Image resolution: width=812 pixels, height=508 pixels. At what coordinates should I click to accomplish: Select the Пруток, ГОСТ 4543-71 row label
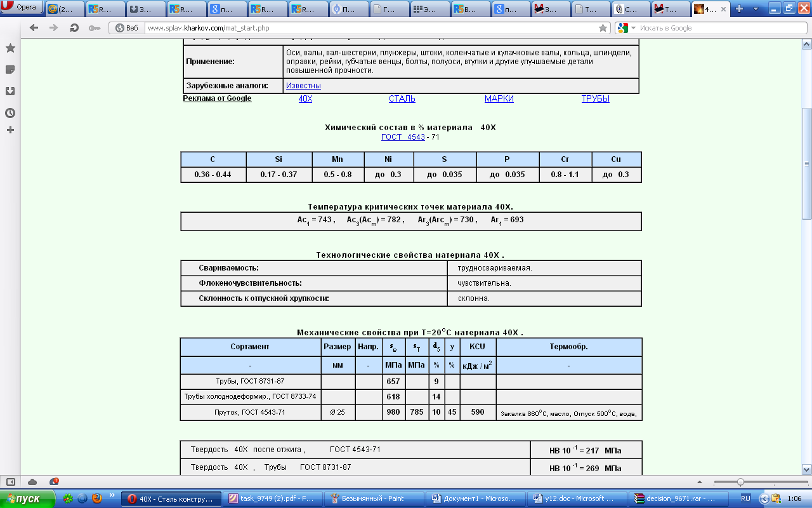(250, 412)
